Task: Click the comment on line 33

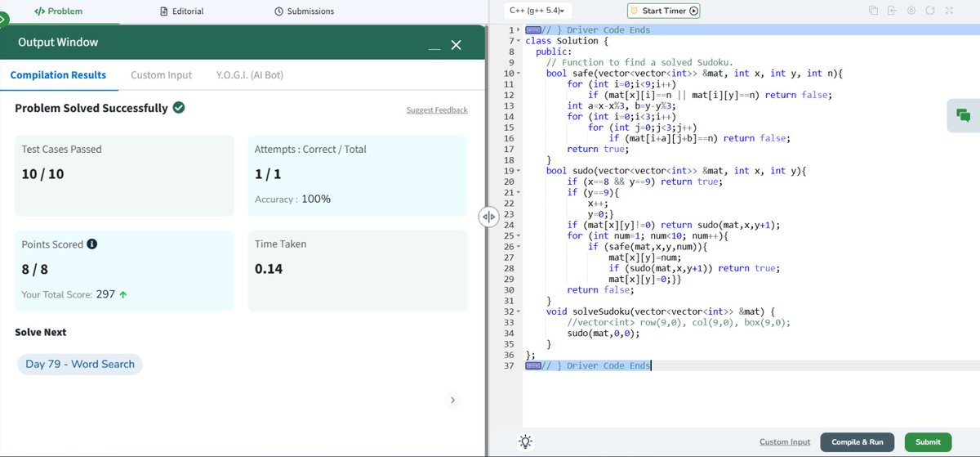Action: click(x=679, y=322)
